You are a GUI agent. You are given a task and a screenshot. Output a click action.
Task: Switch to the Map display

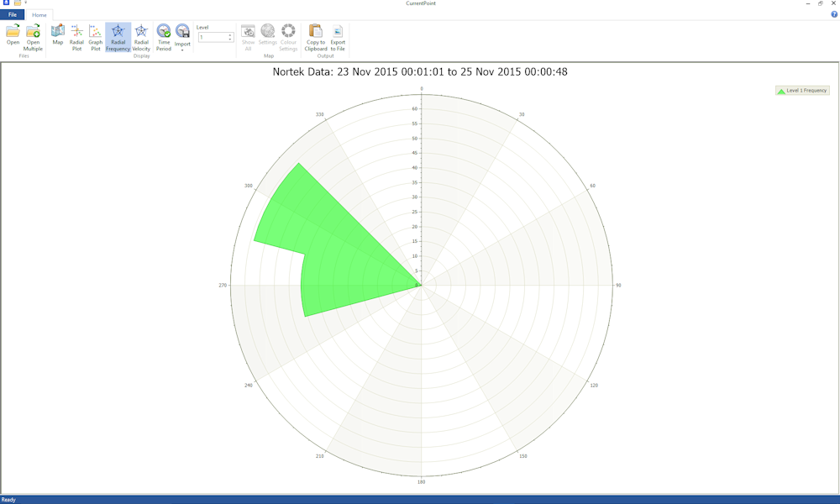coord(58,35)
